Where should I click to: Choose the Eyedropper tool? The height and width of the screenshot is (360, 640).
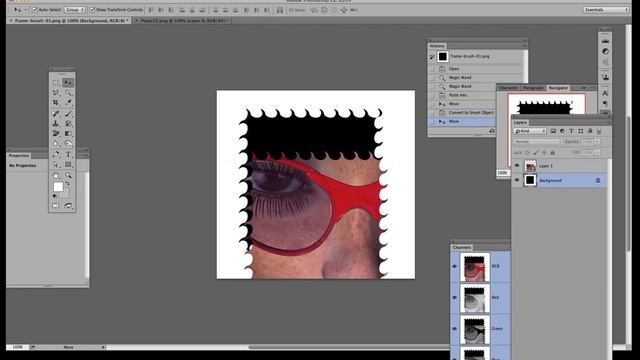pos(68,102)
